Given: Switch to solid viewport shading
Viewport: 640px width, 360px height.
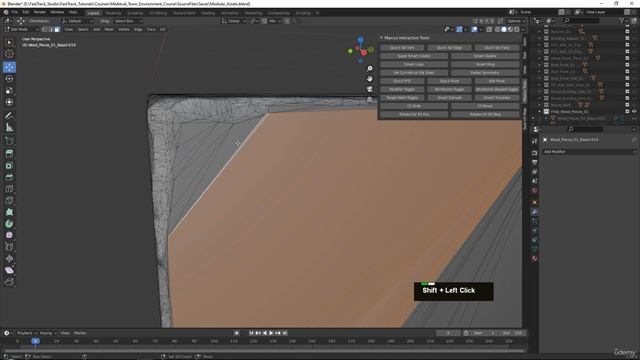Looking at the screenshot, I should [x=504, y=29].
